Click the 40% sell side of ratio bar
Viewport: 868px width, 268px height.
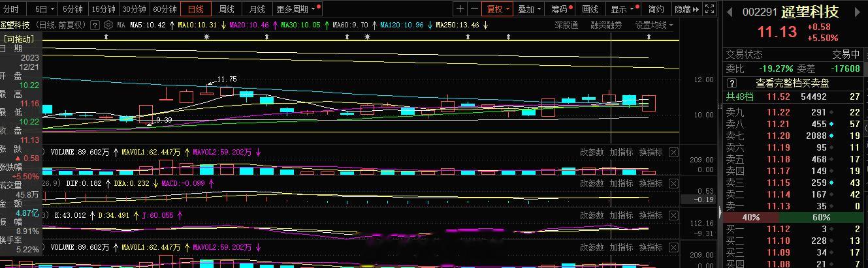click(x=752, y=217)
